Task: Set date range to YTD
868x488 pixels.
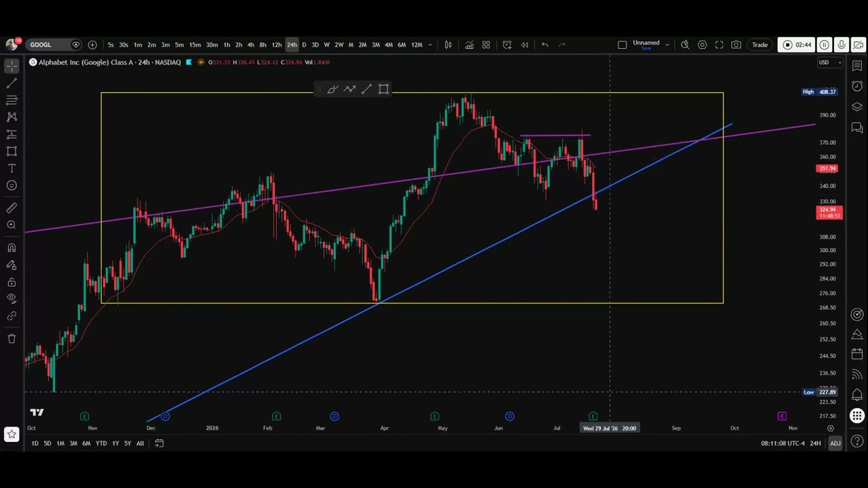Action: click(101, 443)
